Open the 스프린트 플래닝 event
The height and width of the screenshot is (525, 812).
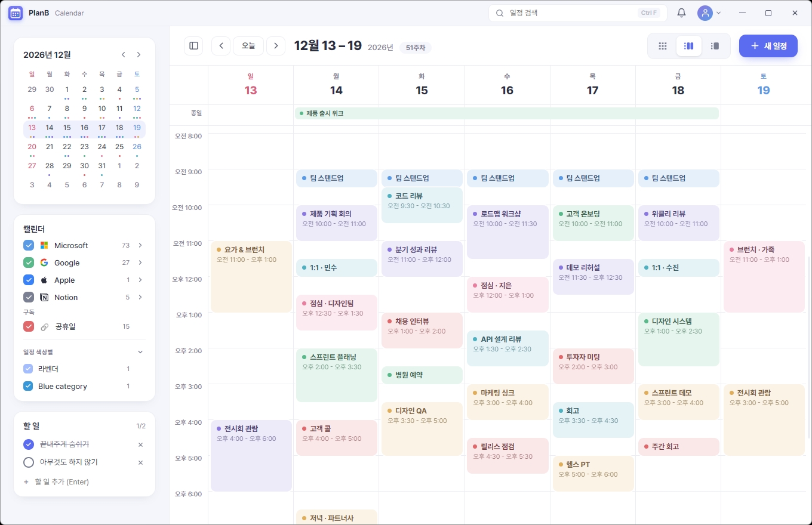pyautogui.click(x=336, y=375)
